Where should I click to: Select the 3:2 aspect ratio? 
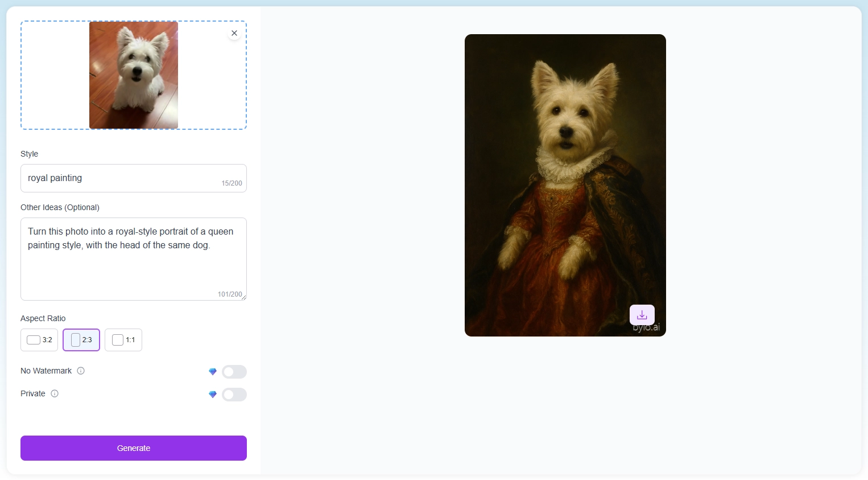point(39,340)
